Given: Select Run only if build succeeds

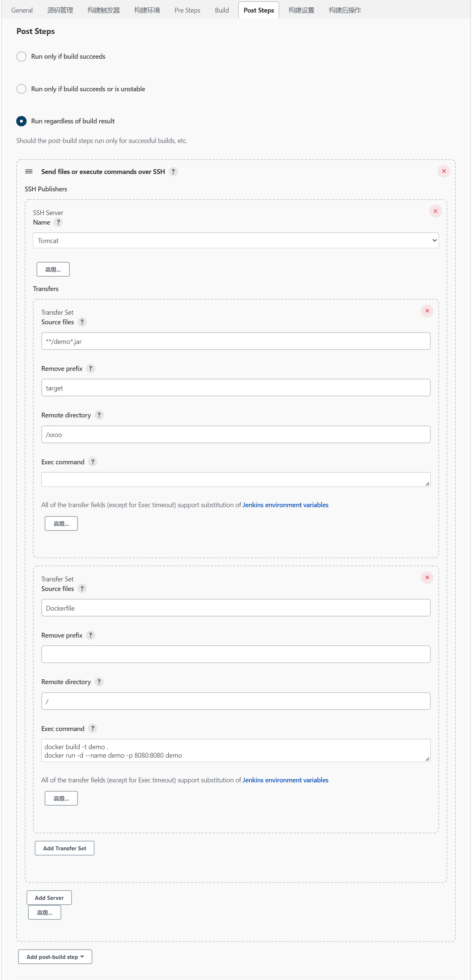Looking at the screenshot, I should click(21, 56).
